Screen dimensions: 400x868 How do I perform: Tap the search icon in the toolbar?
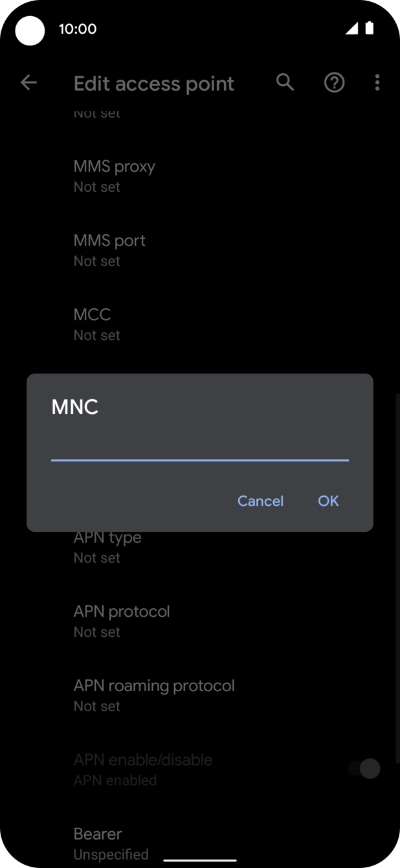285,82
